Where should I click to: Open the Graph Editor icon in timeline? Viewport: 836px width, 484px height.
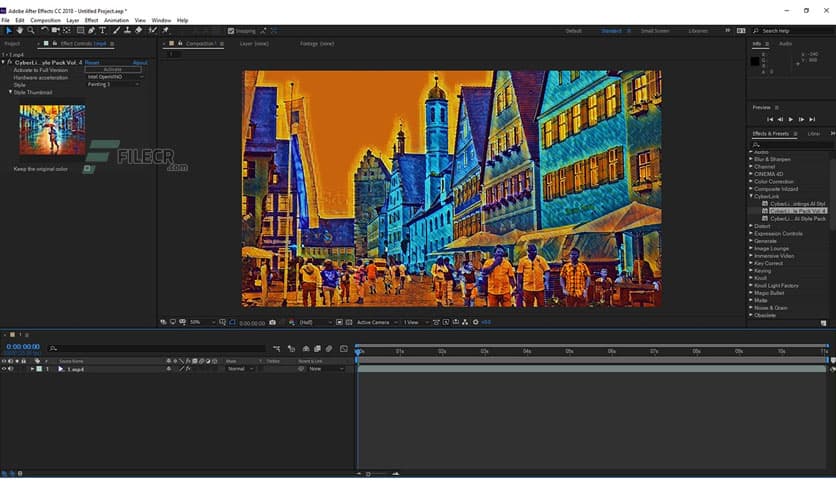pos(344,349)
